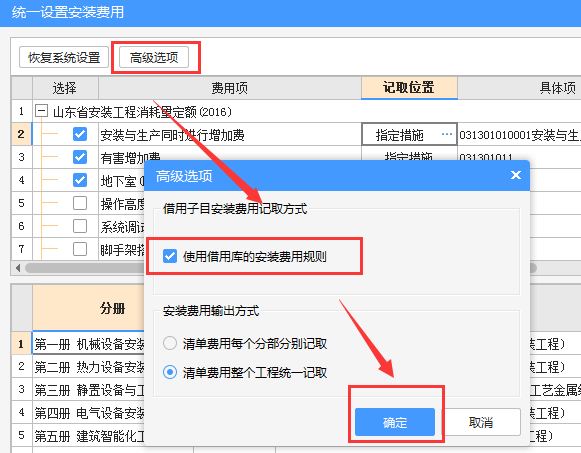The image size is (581, 453).
Task: Open the 指定措施 cell in row 2
Action: click(x=399, y=134)
